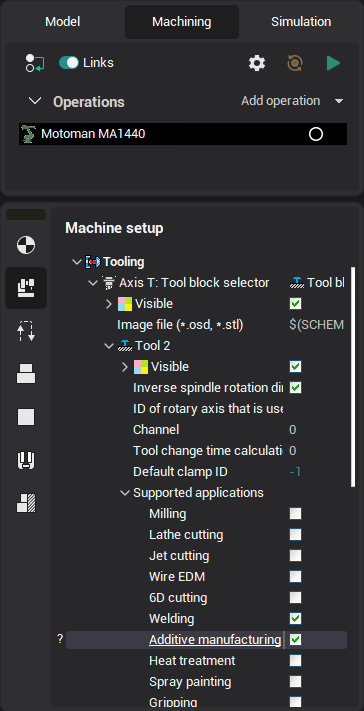Screen dimensions: 364x711
Task: Click the Tool change time calculation value
Action: (x=293, y=451)
